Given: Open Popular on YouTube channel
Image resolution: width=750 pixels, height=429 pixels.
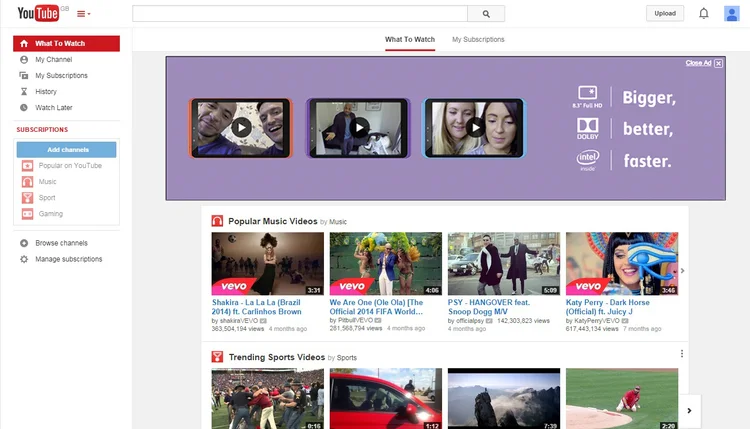Looking at the screenshot, I should 70,165.
